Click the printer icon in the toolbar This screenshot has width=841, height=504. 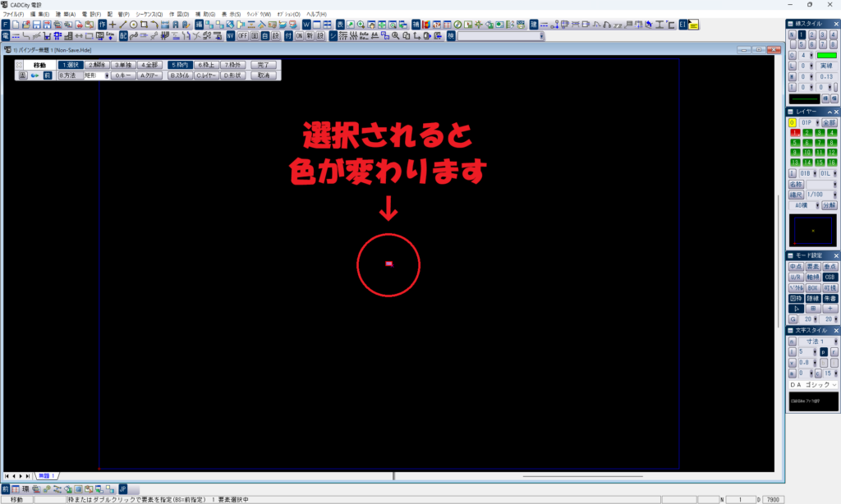click(57, 25)
